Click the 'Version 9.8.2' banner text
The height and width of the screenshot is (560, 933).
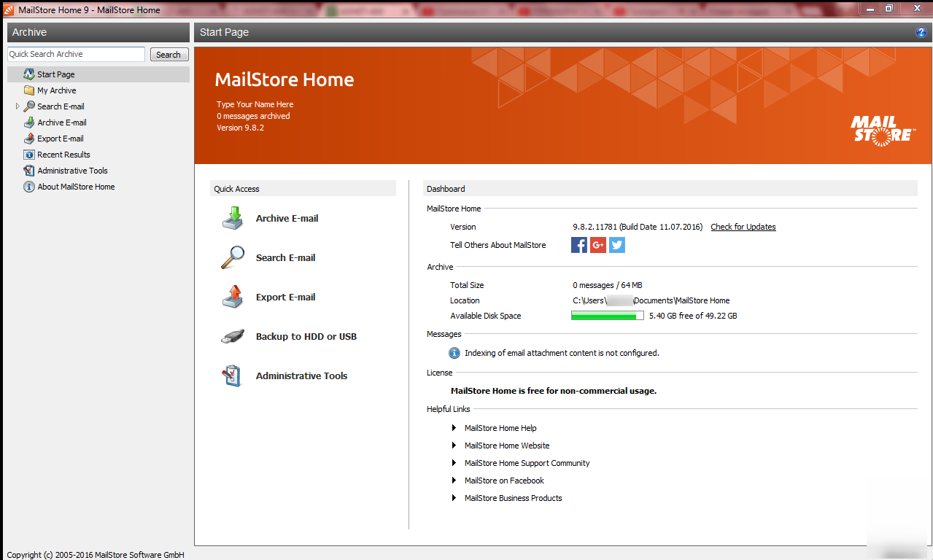240,128
